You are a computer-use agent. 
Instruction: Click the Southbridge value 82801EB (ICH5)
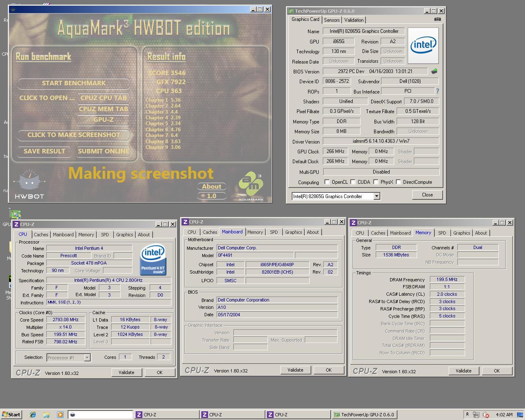pyautogui.click(x=277, y=272)
